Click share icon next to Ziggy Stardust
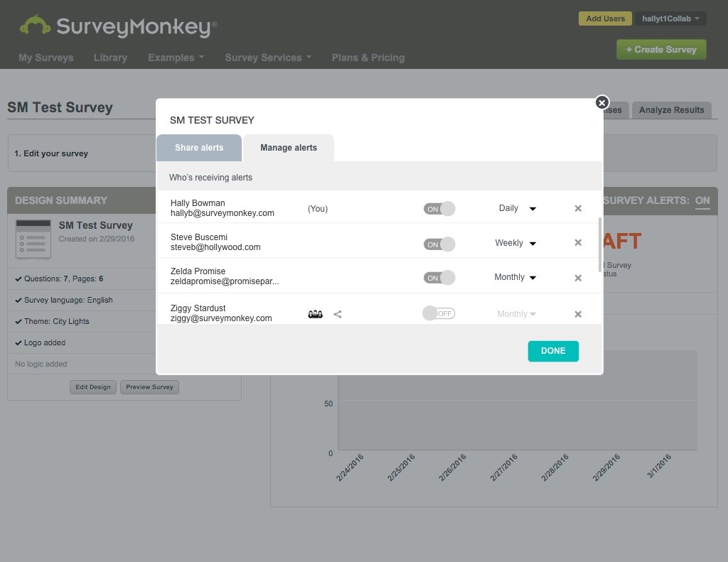 338,314
